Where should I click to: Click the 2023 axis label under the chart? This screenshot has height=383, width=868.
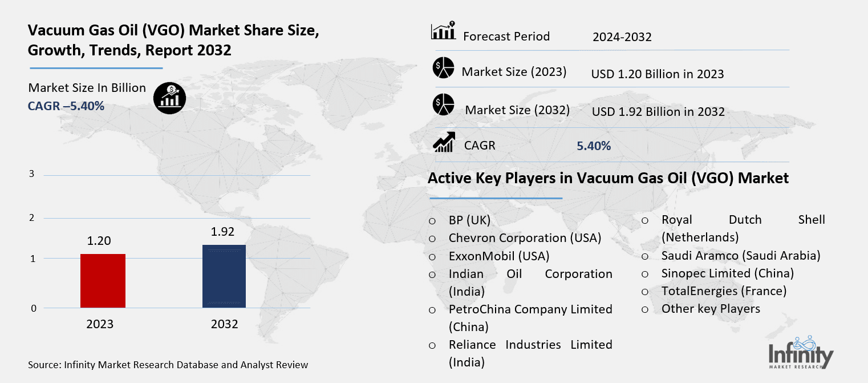(100, 324)
